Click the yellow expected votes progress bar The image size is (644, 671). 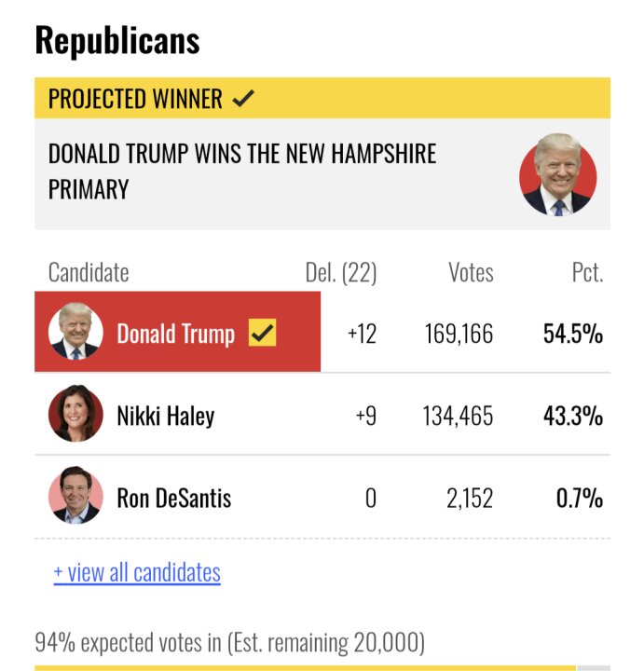[x=305, y=668]
